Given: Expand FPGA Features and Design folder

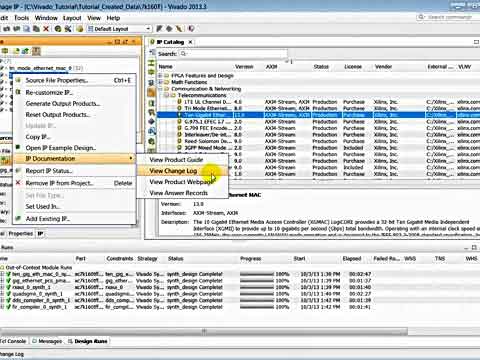Looking at the screenshot, I should (160, 76).
